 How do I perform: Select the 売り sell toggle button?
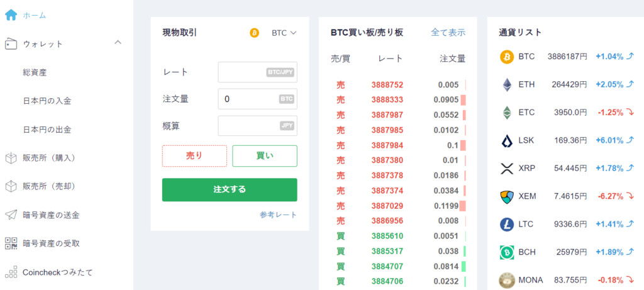(x=194, y=155)
